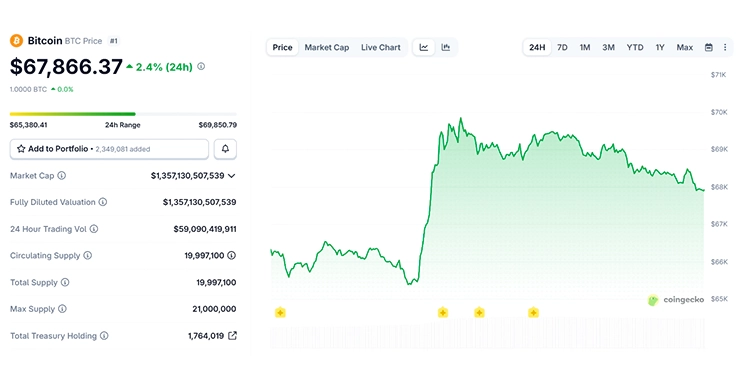Viewport: 738px width, 388px height.
Task: Switch to line chart view icon
Action: pos(424,48)
